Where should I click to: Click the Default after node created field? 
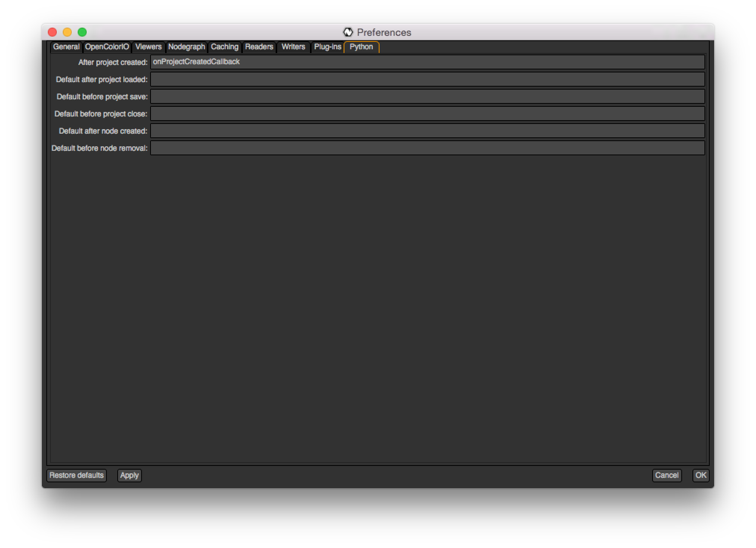[427, 131]
